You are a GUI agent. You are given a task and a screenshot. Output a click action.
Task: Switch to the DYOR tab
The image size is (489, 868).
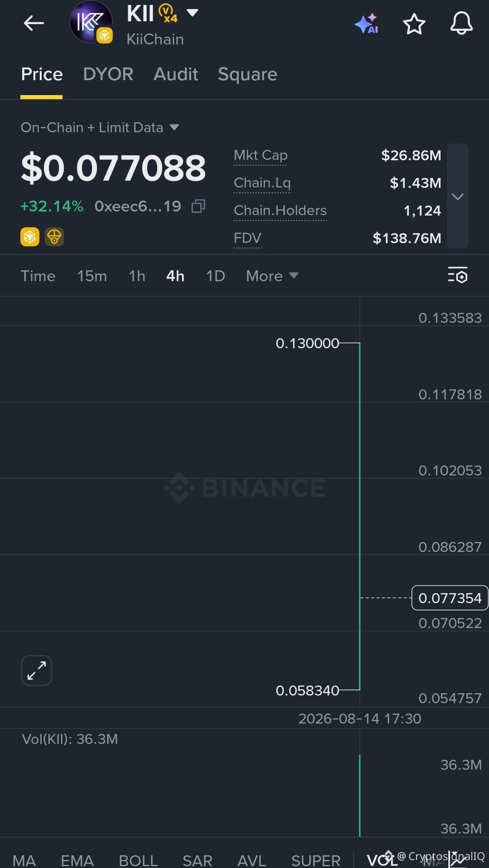point(108,74)
